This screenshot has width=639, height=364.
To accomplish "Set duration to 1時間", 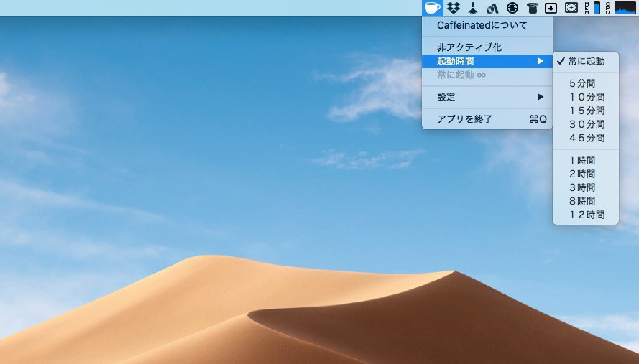I will [x=586, y=160].
